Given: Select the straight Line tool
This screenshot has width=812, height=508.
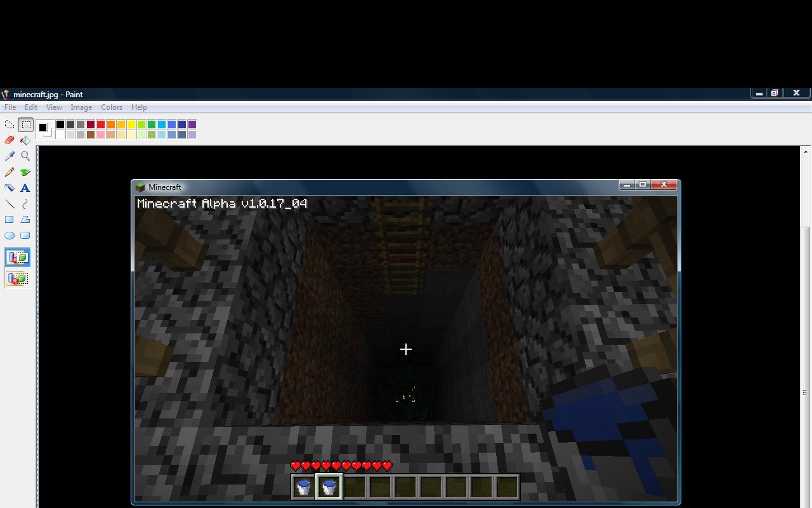Looking at the screenshot, I should 10,204.
